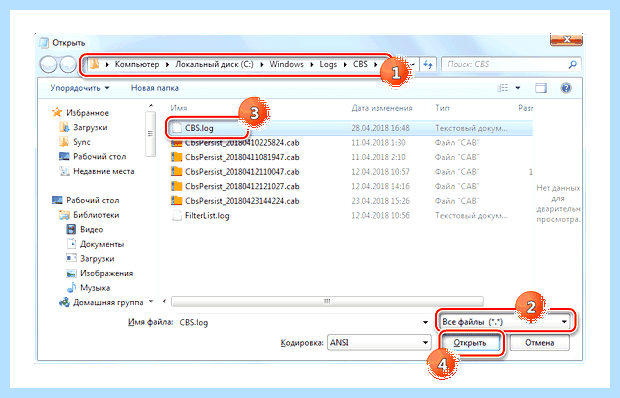Click the Back navigation arrow button
The width and height of the screenshot is (620, 398).
tap(49, 64)
